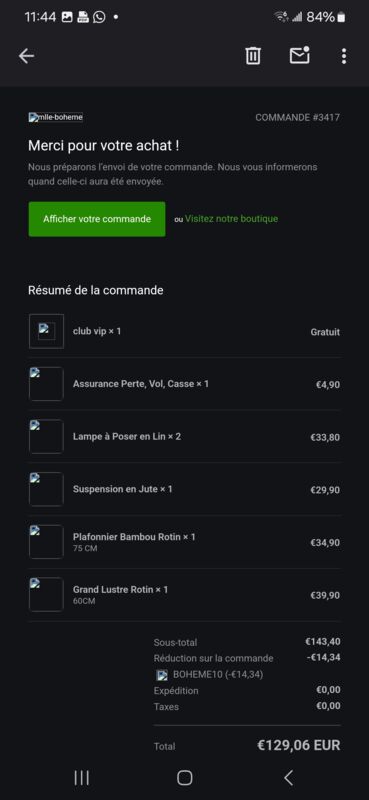
Task: Tap the Android back navigation chevron
Action: [x=288, y=778]
